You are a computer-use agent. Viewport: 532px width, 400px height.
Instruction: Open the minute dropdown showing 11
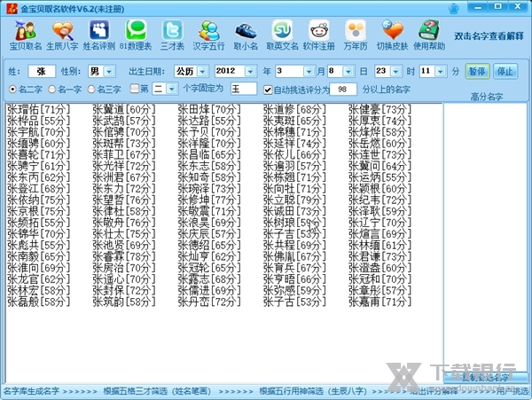point(441,71)
